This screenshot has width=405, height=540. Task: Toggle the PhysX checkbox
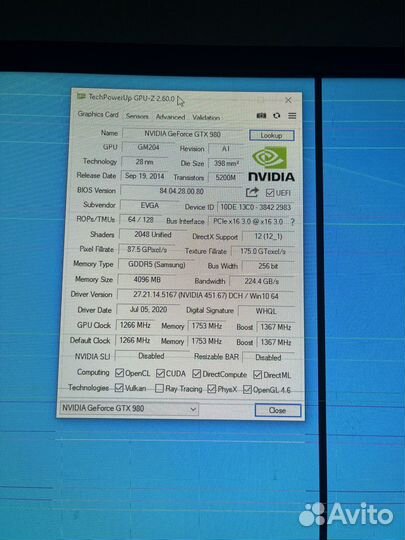tap(211, 389)
